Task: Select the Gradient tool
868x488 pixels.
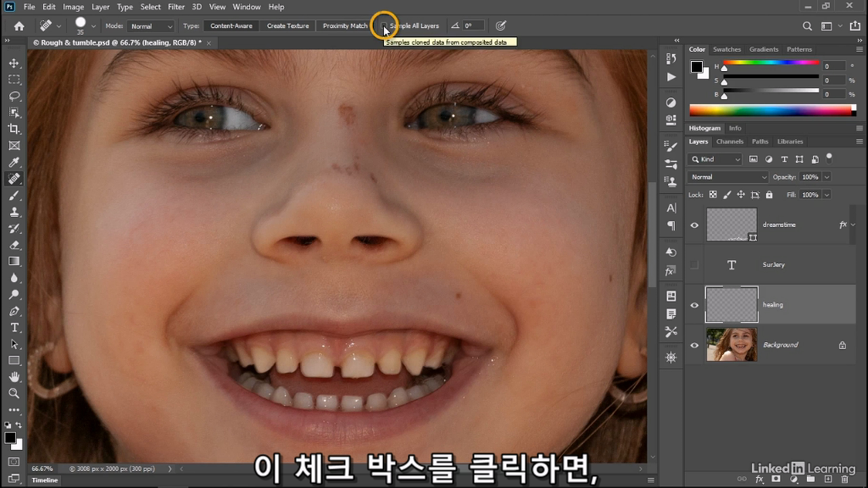Action: 14,261
